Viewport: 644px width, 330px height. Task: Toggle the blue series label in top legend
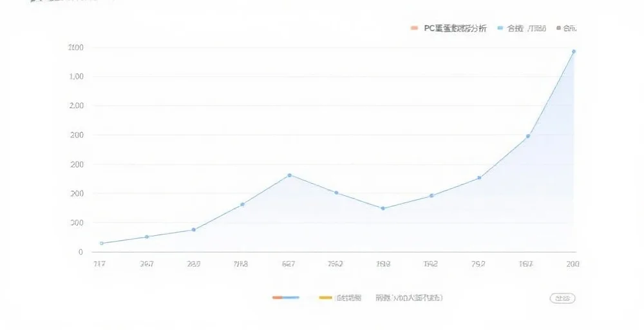pyautogui.click(x=526, y=28)
